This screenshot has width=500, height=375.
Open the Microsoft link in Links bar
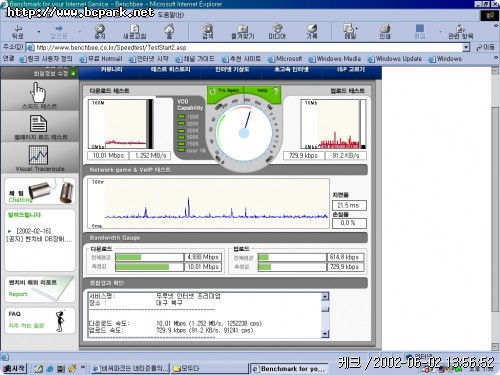(285, 59)
